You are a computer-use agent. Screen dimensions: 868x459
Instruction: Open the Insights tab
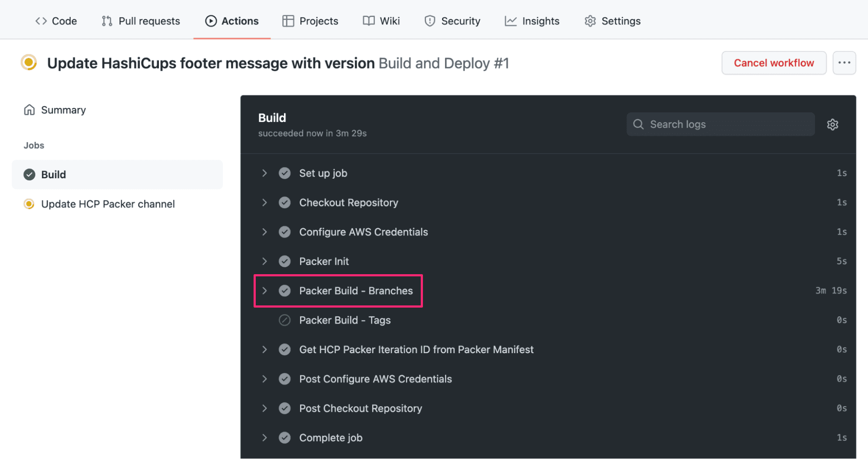point(532,21)
